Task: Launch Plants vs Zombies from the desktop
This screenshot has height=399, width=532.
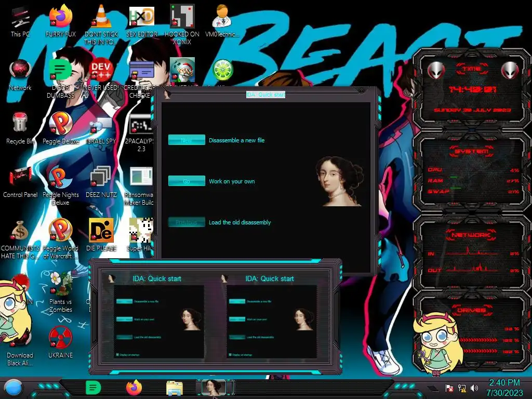Action: pos(60,292)
